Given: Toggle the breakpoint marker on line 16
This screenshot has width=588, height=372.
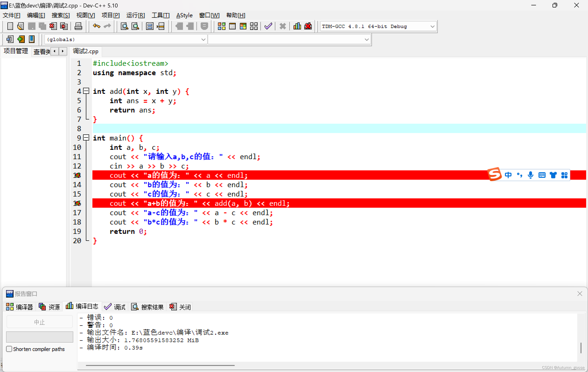Looking at the screenshot, I should coord(78,203).
